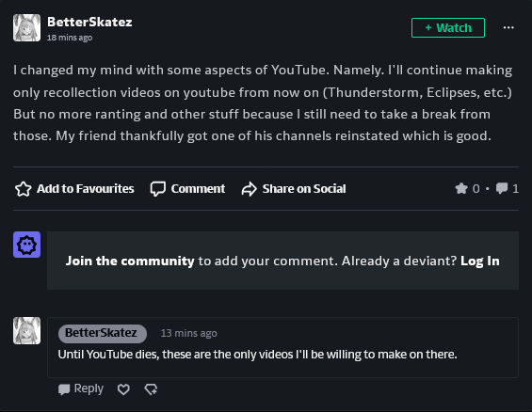Click the speech bubble Comment icon
The image size is (532, 412).
pos(158,189)
